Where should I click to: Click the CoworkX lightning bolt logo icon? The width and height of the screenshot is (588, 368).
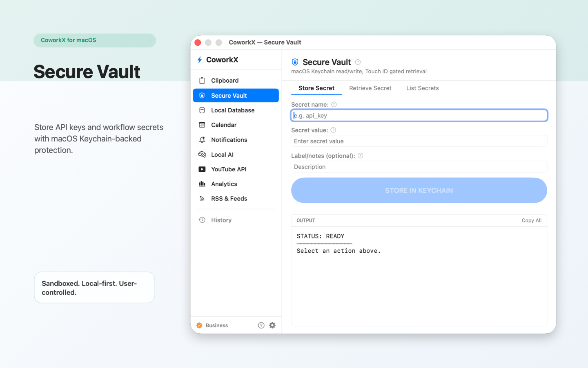pos(200,60)
